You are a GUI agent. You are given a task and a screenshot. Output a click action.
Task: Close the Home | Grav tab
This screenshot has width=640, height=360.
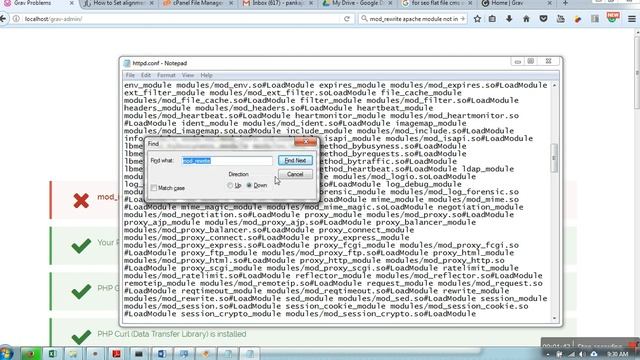pos(549,3)
